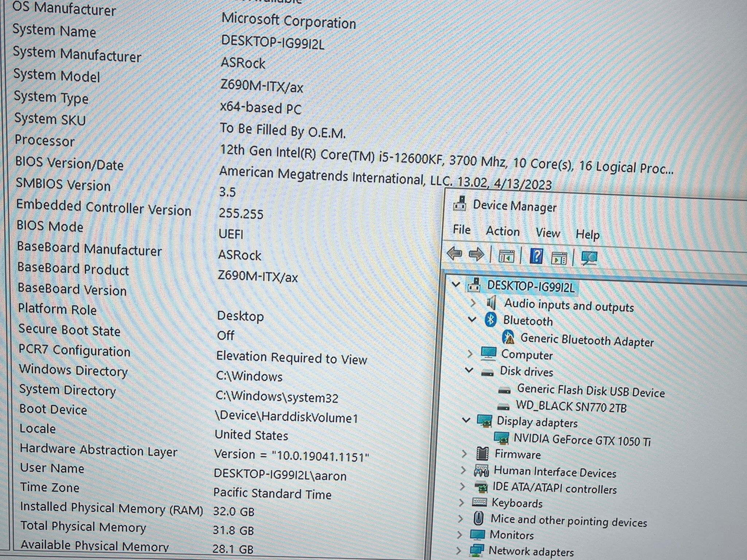Open the View menu in Device Manager
The width and height of the screenshot is (747, 560).
[548, 233]
